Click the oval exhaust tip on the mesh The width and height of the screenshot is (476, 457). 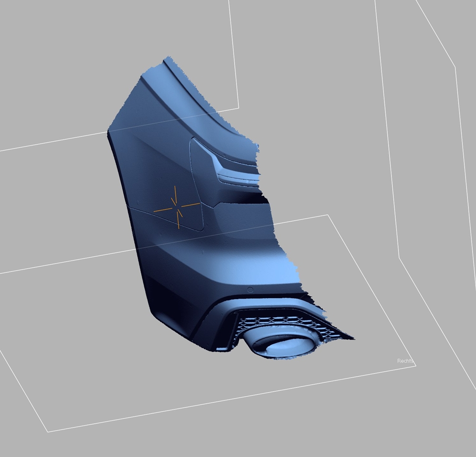tap(281, 344)
